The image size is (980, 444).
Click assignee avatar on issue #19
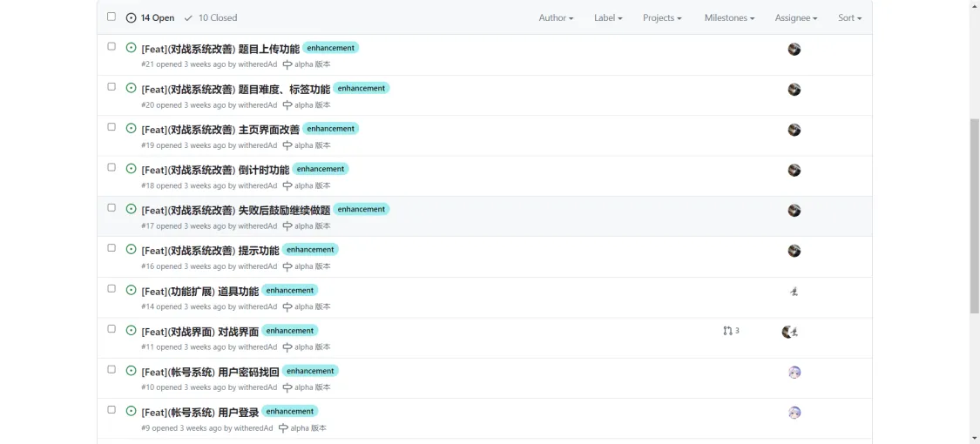tap(794, 130)
